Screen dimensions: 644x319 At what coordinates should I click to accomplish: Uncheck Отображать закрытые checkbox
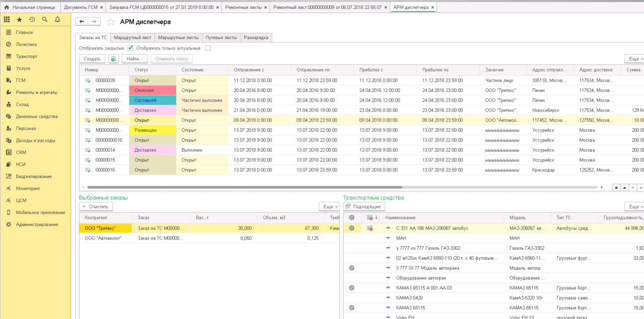130,48
